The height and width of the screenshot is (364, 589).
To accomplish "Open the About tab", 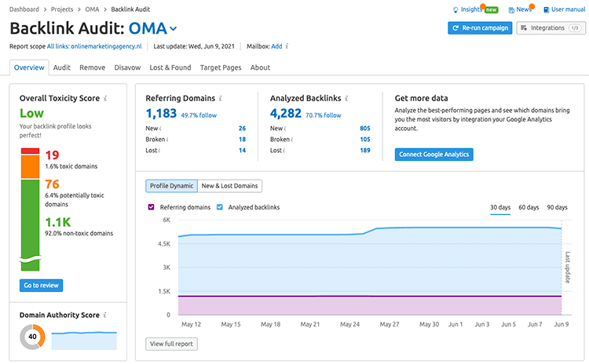I will coord(260,67).
